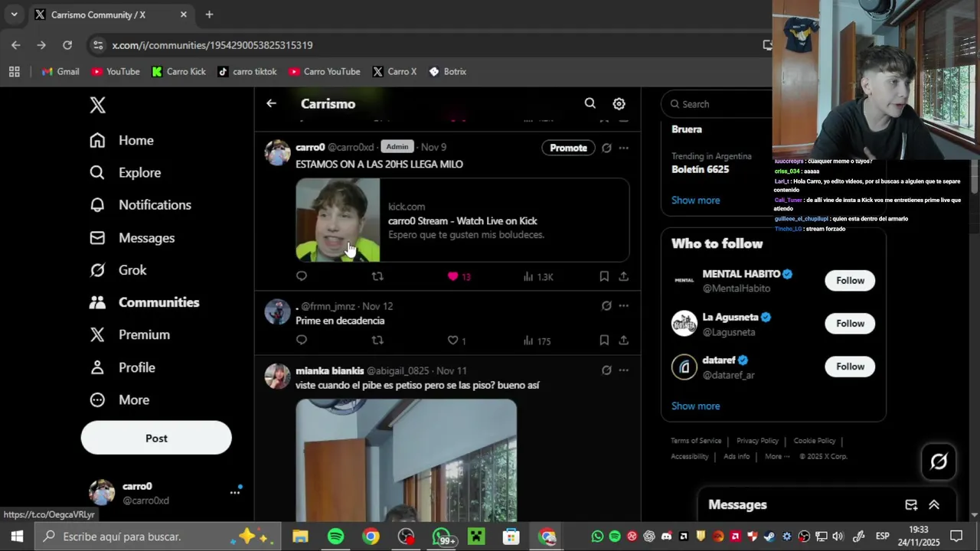Click the Promote button on carro0's post
The height and width of the screenshot is (551, 980).
568,148
